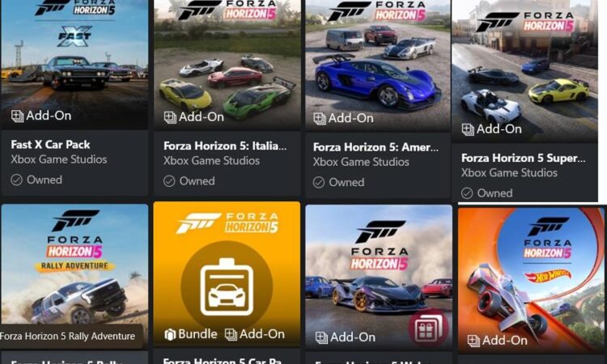Image resolution: width=607 pixels, height=364 pixels.
Task: Click the Owned checkmark under Forza Horizon 5 Super...
Action: (x=467, y=193)
